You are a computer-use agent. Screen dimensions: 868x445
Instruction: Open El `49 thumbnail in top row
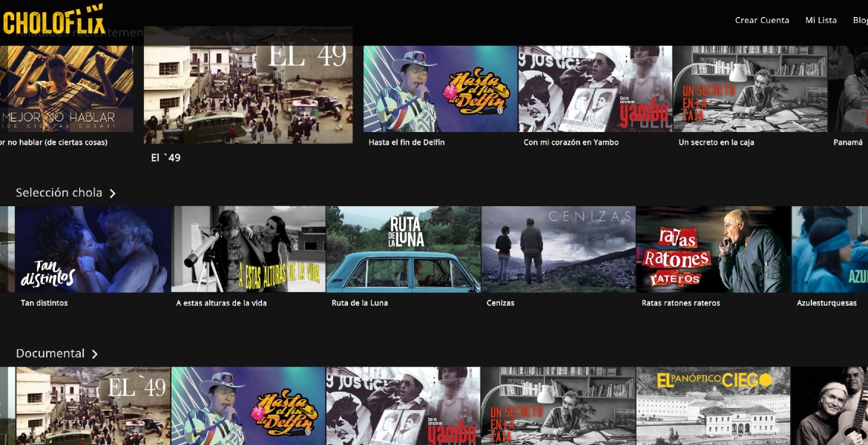tap(248, 85)
